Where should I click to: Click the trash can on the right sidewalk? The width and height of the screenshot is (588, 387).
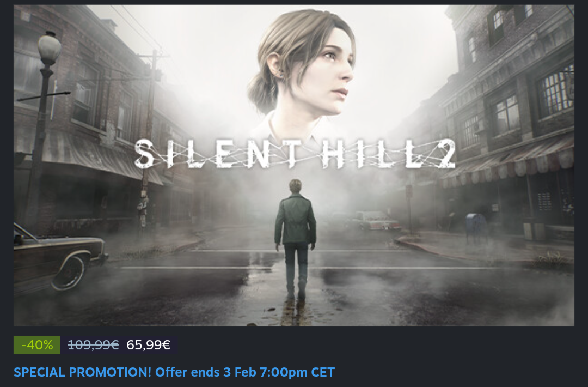[x=530, y=230]
